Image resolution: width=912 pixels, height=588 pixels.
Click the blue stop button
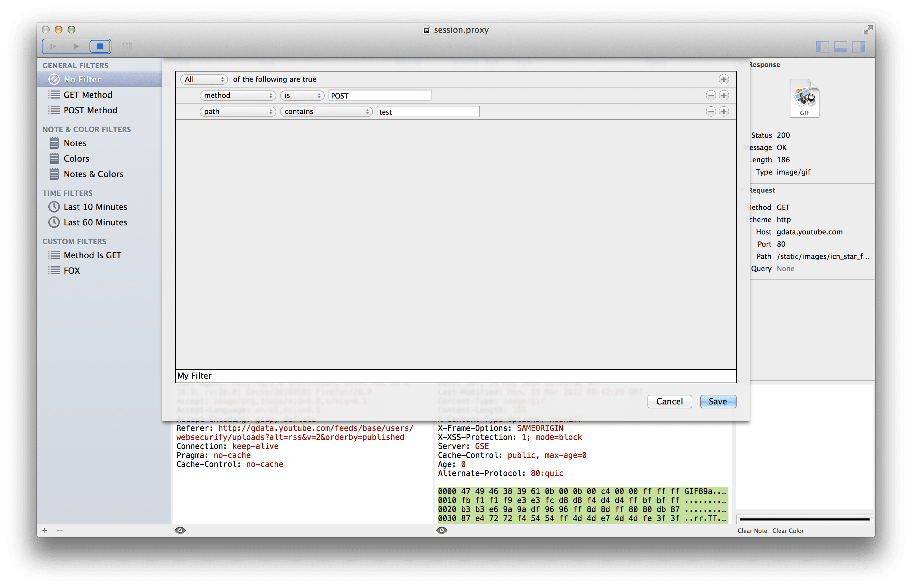tap(100, 47)
